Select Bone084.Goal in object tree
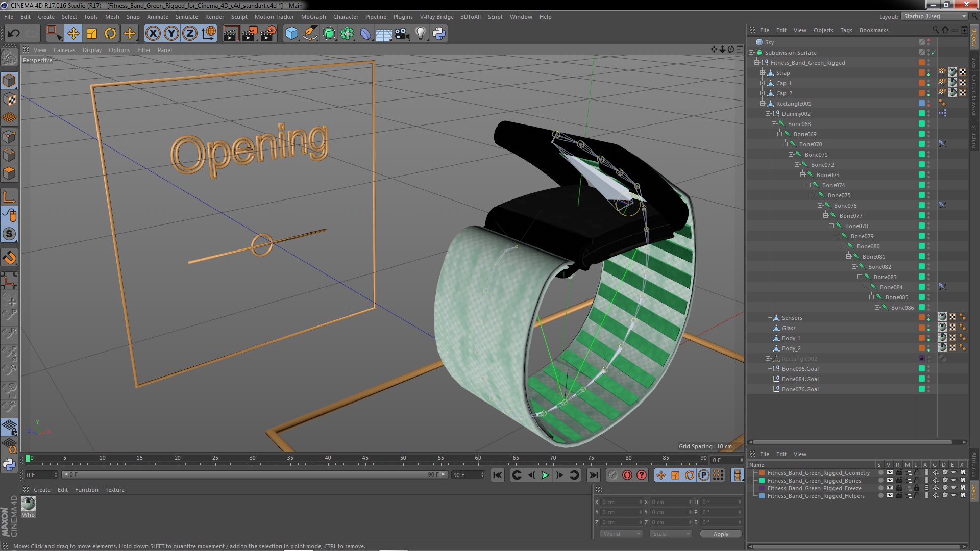Image resolution: width=980 pixels, height=551 pixels. pyautogui.click(x=800, y=379)
